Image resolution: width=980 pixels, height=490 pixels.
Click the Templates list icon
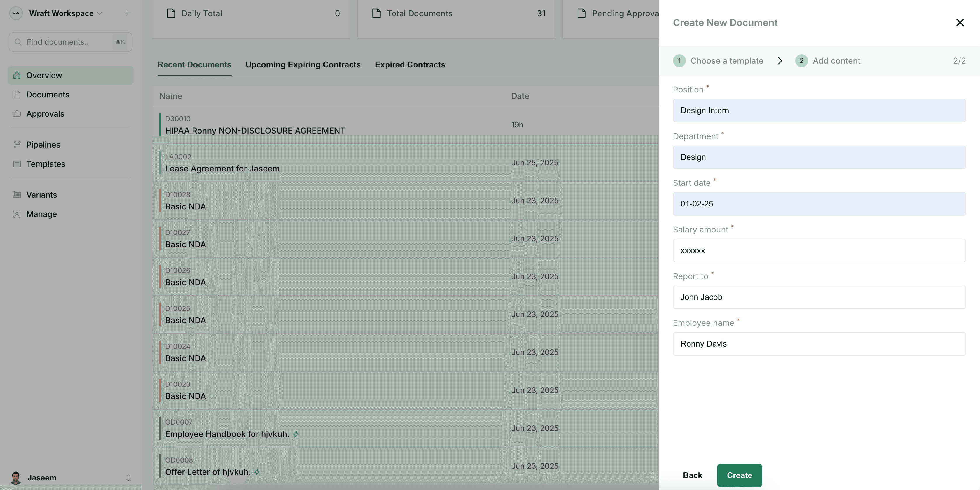point(17,164)
